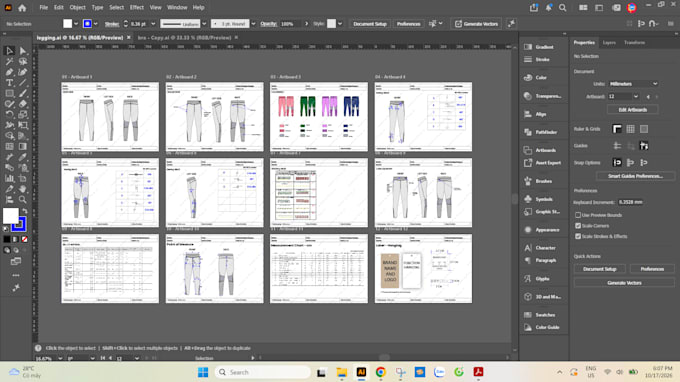The image size is (680, 382).
Task: Toggle Smart Guides button in Guides row
Action: (644, 146)
